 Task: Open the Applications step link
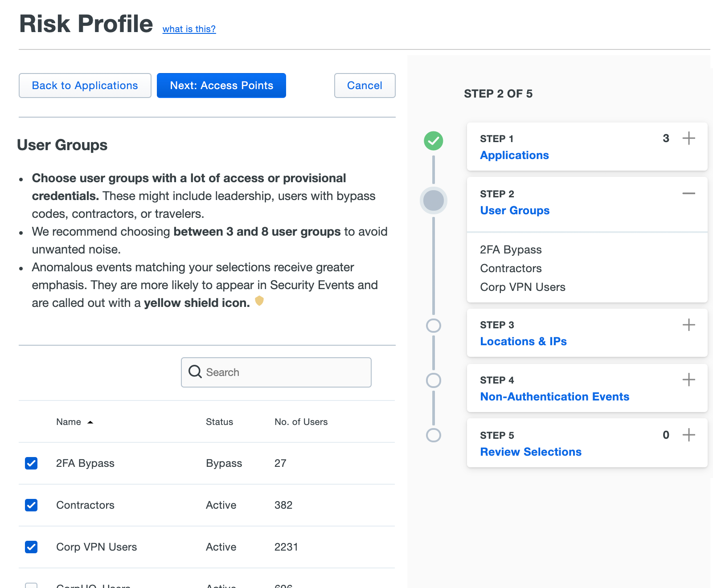point(514,155)
